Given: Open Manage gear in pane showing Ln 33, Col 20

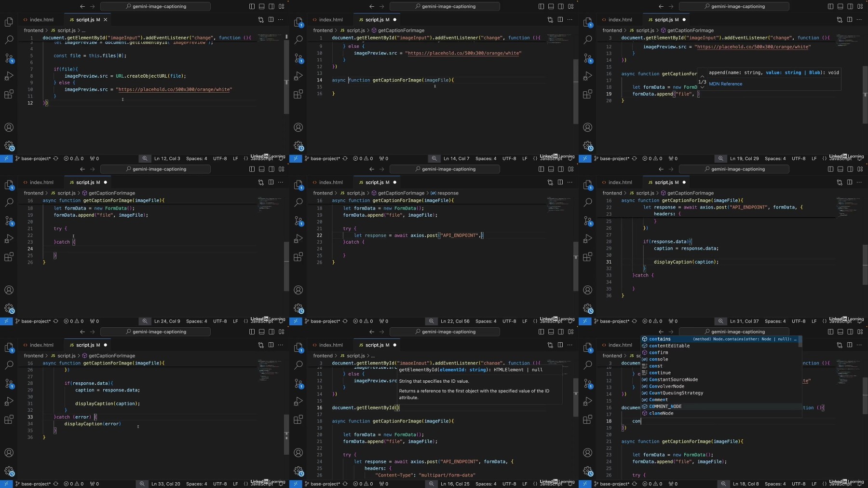Looking at the screenshot, I should (9, 471).
